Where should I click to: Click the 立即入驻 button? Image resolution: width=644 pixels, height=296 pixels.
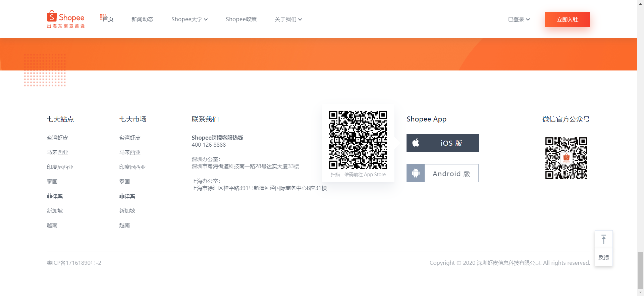[x=568, y=19]
